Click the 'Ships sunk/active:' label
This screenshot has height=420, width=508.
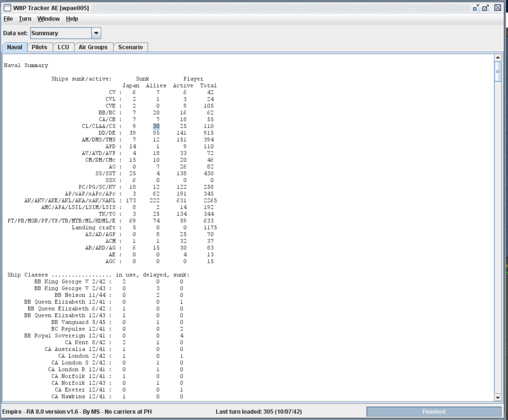click(x=81, y=79)
